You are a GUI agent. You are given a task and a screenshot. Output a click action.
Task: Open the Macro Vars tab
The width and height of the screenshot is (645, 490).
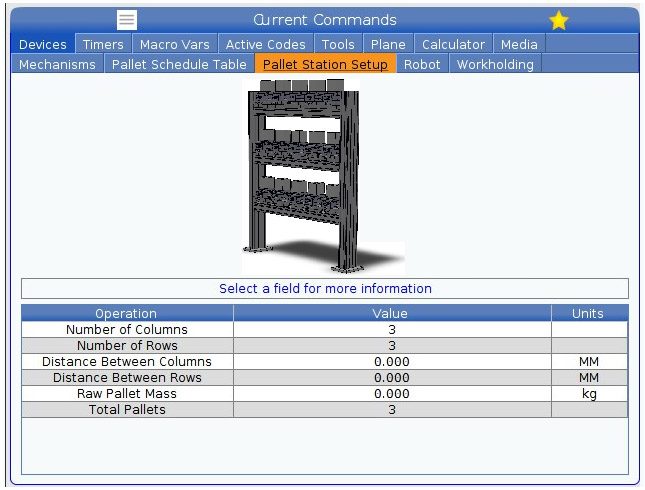(175, 44)
